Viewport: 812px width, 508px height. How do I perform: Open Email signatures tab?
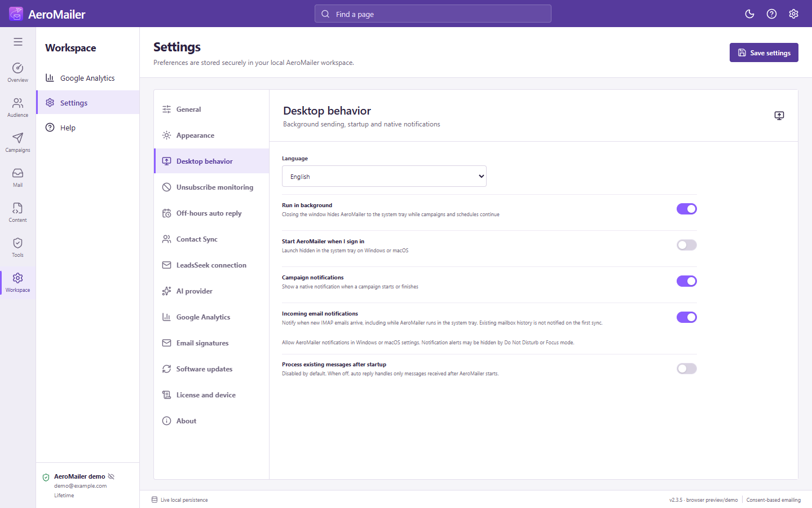(211, 343)
